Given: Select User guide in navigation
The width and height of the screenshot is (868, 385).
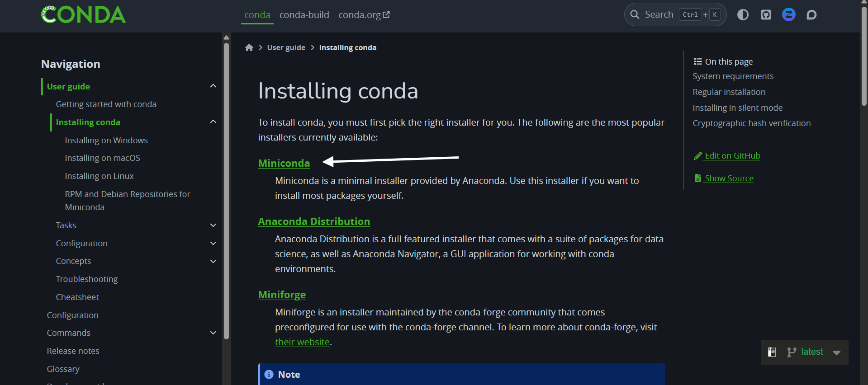Looking at the screenshot, I should [x=68, y=86].
